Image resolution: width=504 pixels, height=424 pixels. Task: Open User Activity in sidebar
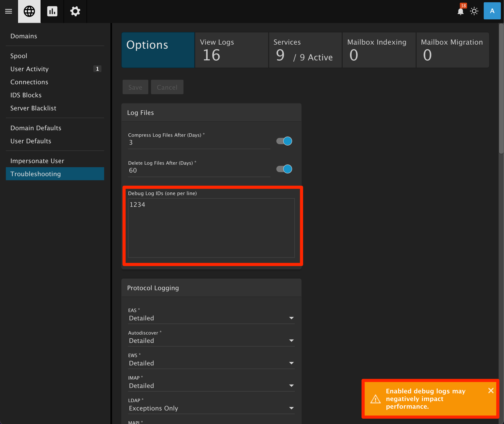pyautogui.click(x=30, y=69)
